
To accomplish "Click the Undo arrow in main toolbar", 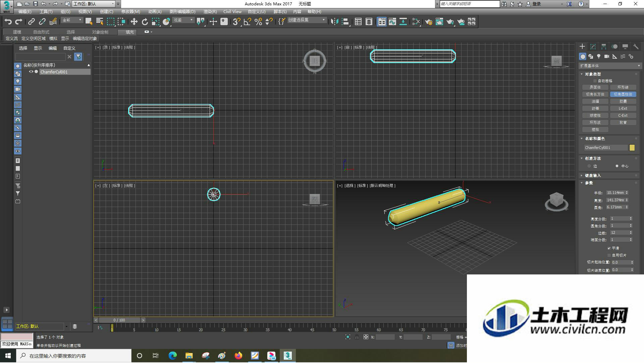I will coord(8,22).
